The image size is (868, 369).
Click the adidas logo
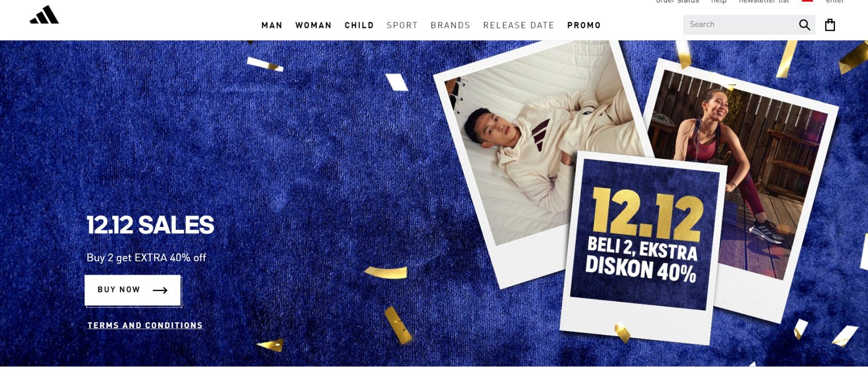(44, 15)
